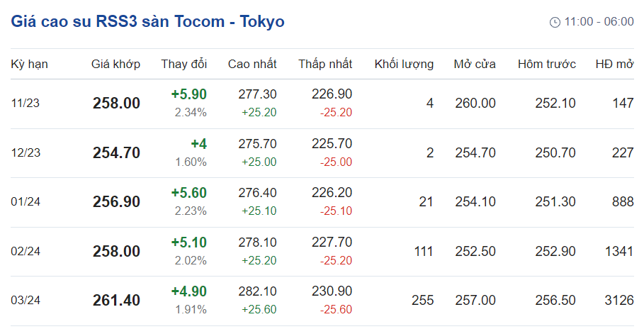This screenshot has height=329, width=644.
Task: Select the Thay đổi column header
Action: coord(183,64)
